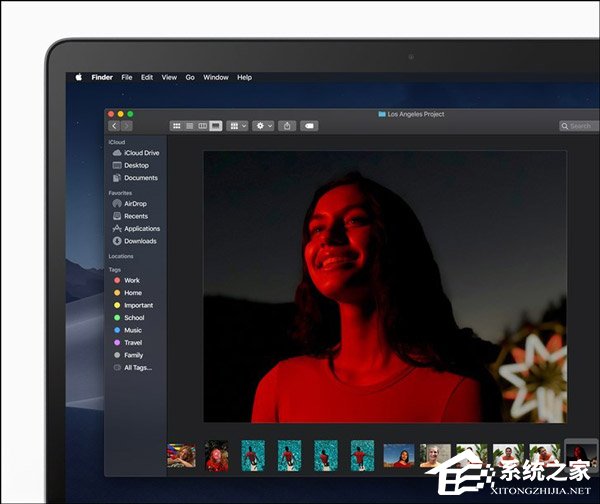Click the Search field

click(579, 126)
